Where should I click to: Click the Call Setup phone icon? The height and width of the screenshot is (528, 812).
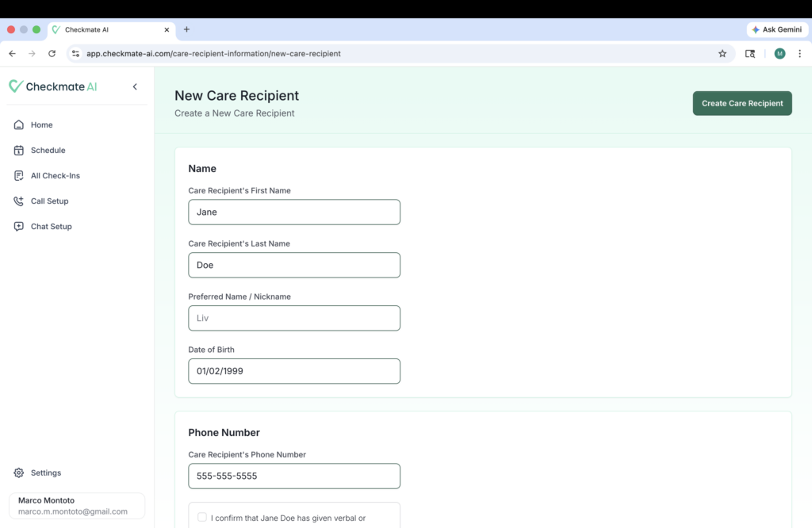(19, 201)
